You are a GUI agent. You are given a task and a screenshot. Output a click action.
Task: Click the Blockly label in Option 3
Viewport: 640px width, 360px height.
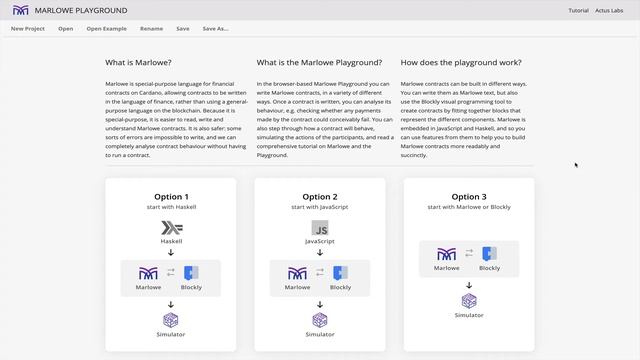[x=489, y=268]
